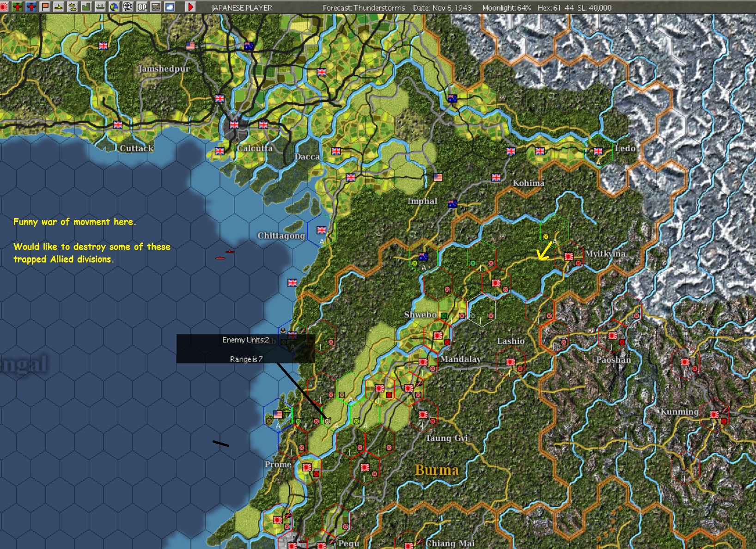This screenshot has width=756, height=549.
Task: Select the British flag unit right of Dacca label
Action: [336, 151]
